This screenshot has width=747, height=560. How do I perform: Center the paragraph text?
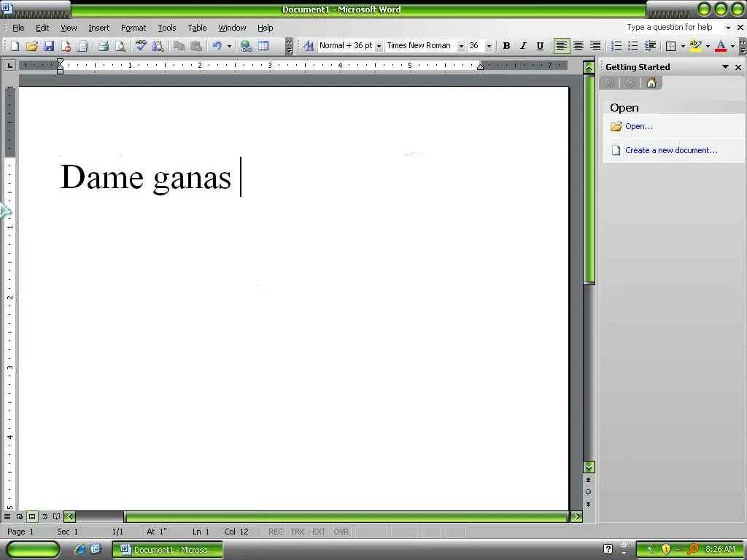578,46
